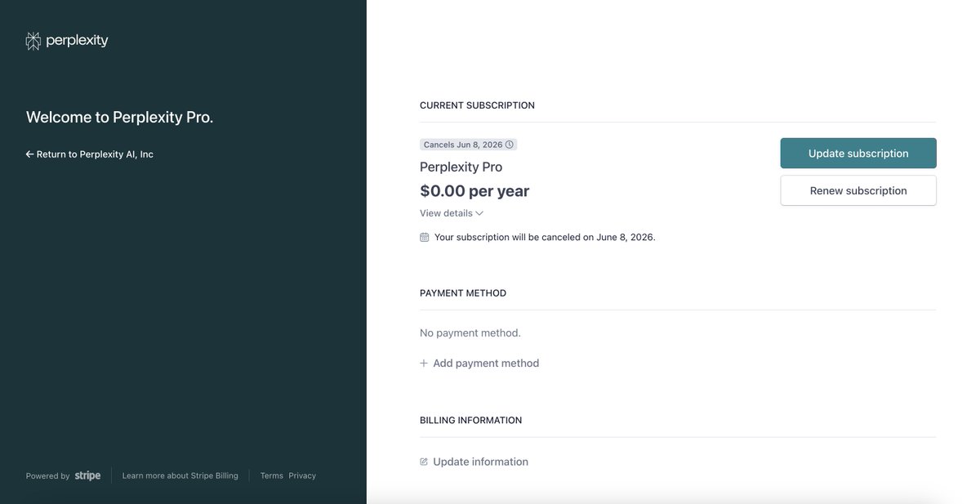Click the perplexity wordmark text

(x=77, y=41)
